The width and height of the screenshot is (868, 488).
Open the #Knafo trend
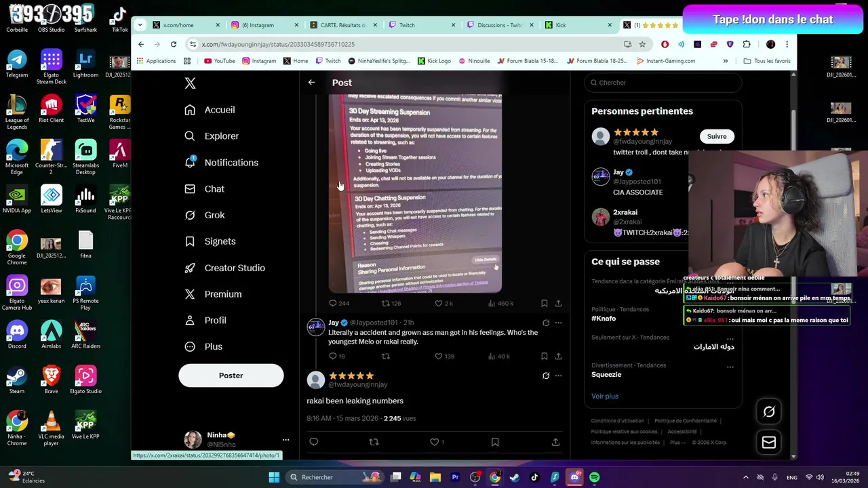(604, 319)
